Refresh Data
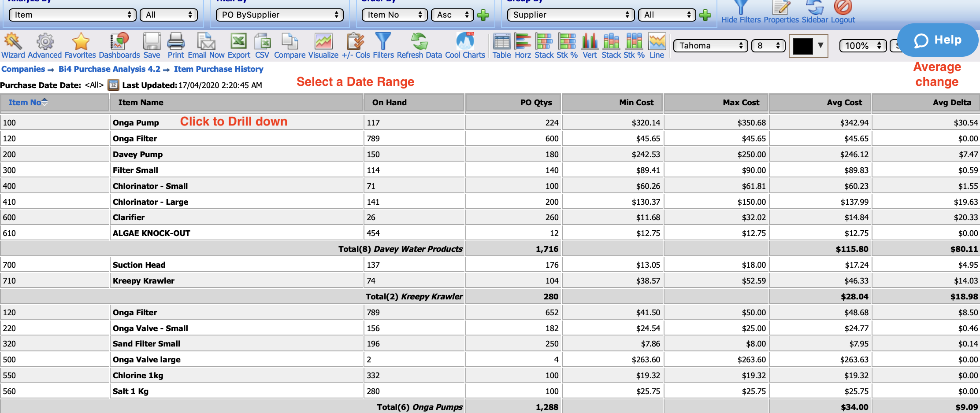The height and width of the screenshot is (413, 980). tap(419, 46)
